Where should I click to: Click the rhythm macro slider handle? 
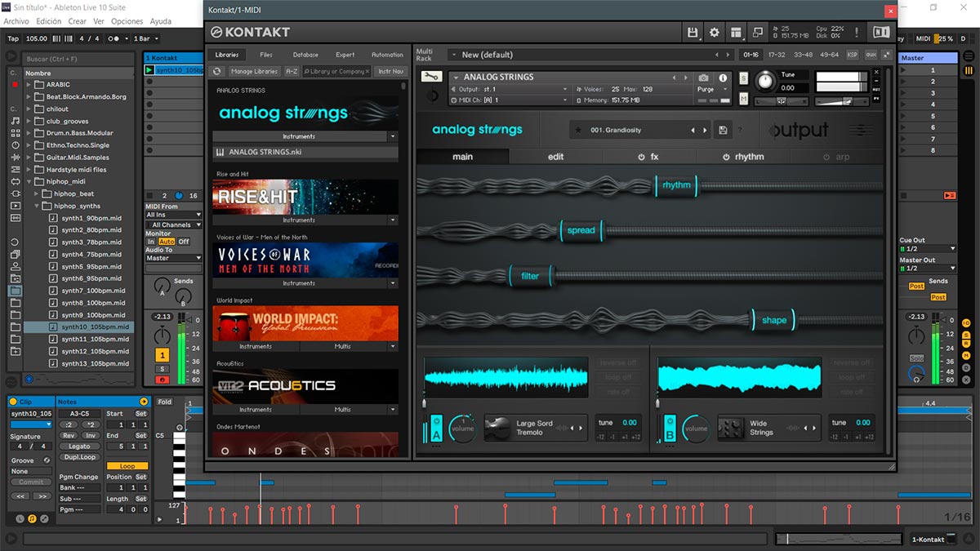[677, 185]
